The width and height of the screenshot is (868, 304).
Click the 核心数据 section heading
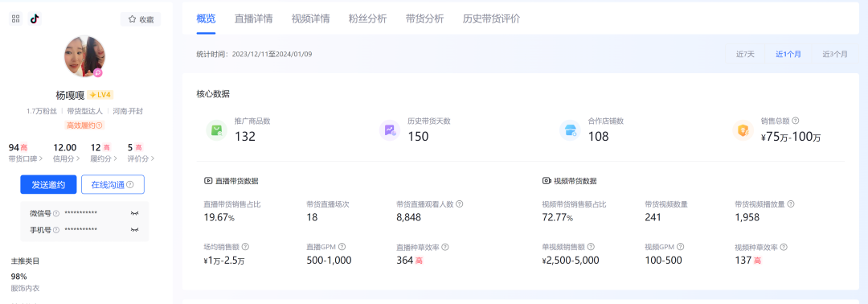213,94
